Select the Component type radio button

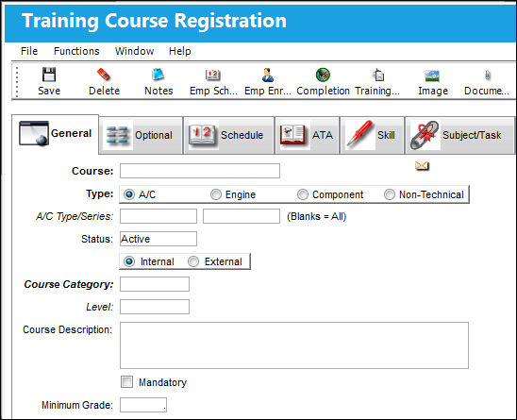tap(302, 194)
